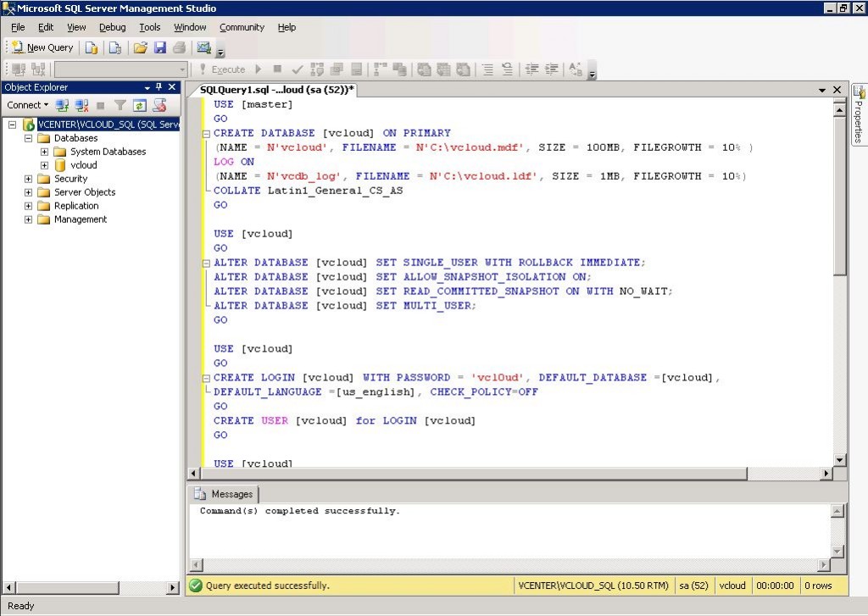Open the Properties side tab
The height and width of the screenshot is (616, 868).
click(859, 114)
